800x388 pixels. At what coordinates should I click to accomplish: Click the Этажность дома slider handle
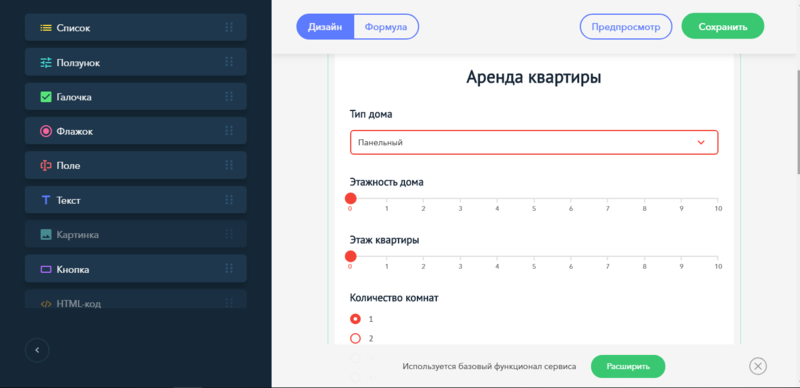pos(351,198)
